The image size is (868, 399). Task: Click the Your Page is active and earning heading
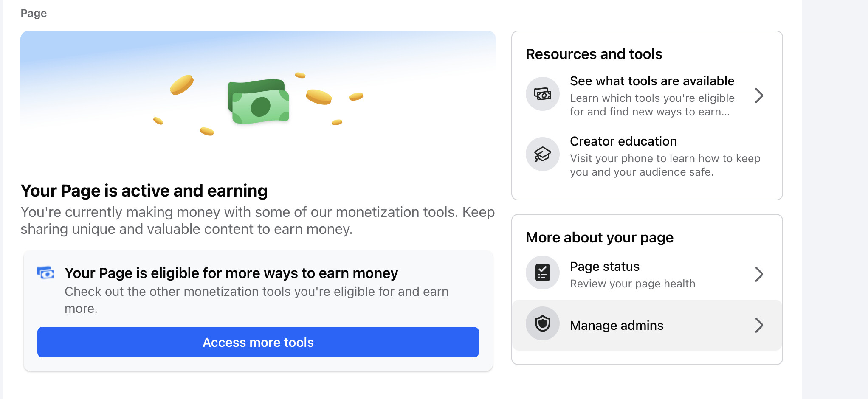(x=144, y=191)
